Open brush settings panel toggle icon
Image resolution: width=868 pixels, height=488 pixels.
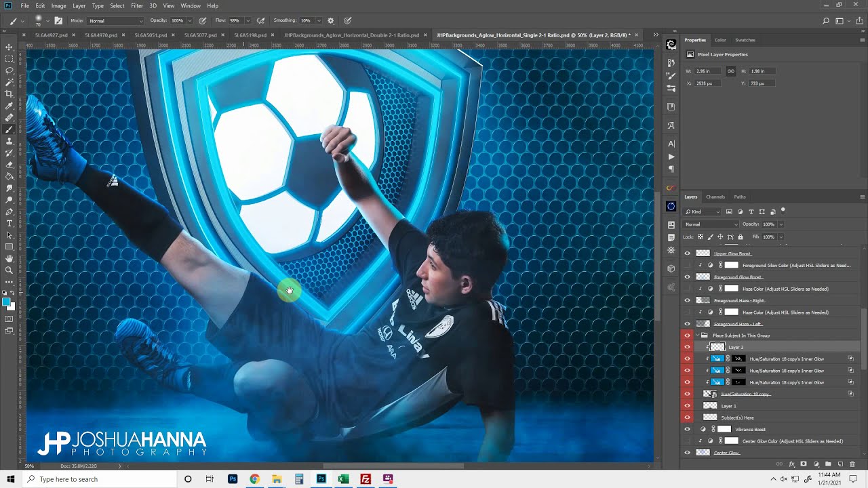pyautogui.click(x=58, y=21)
